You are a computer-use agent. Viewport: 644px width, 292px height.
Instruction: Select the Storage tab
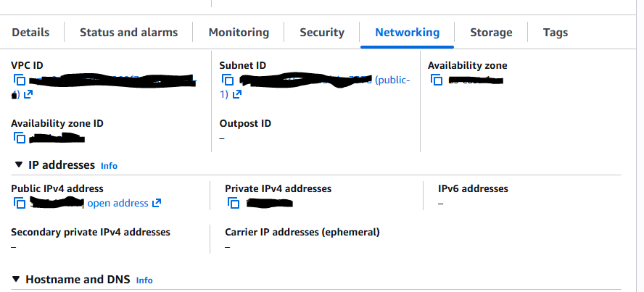(491, 32)
